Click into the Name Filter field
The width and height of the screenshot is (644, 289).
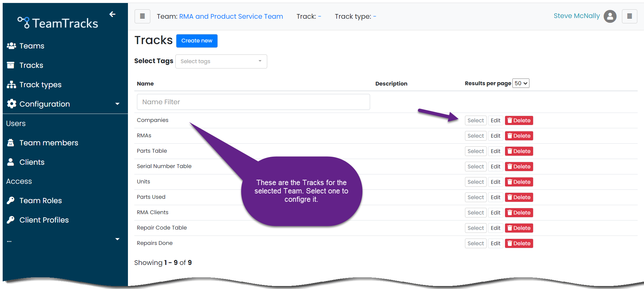pos(253,102)
